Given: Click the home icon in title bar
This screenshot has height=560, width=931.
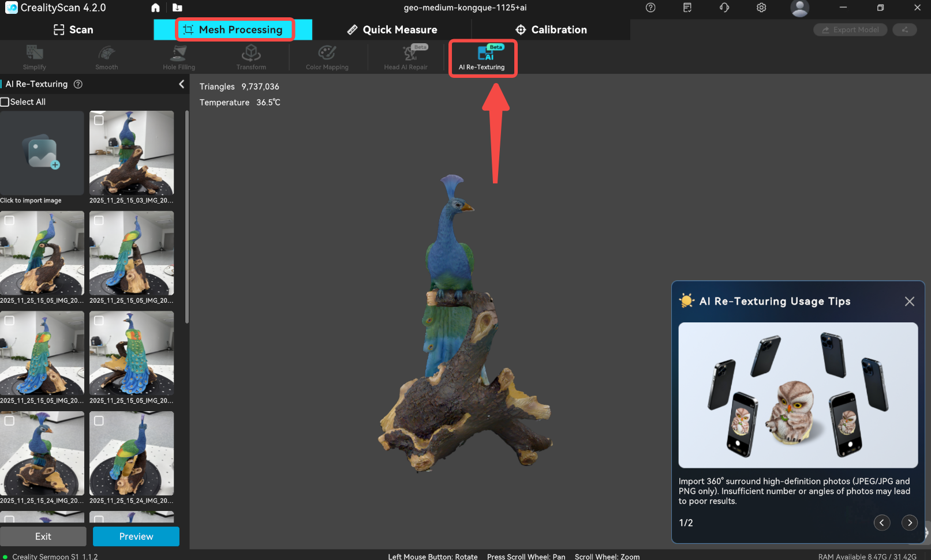Looking at the screenshot, I should coord(155,7).
